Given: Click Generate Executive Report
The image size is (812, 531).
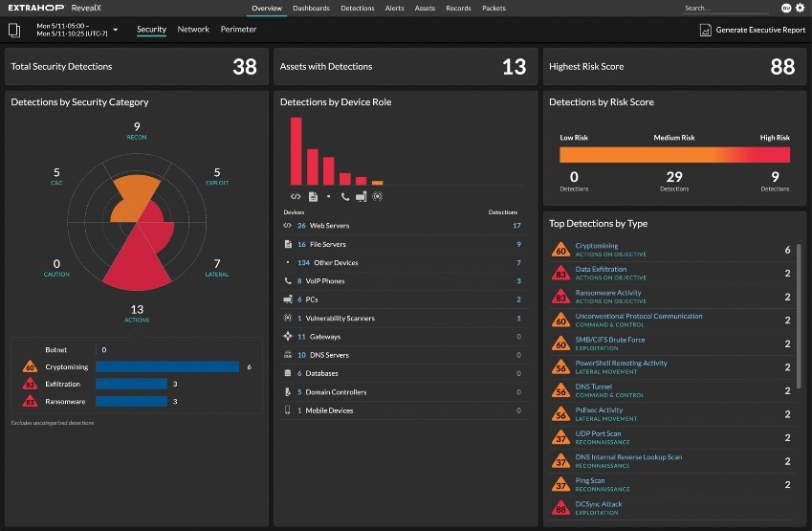Looking at the screenshot, I should [753, 30].
